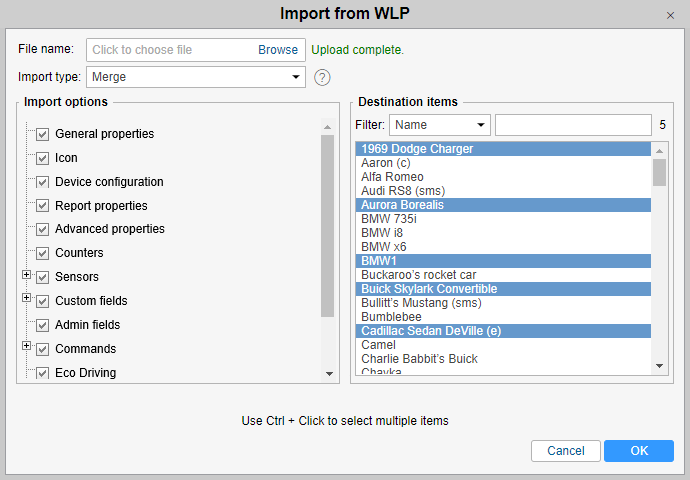Select Bumblebee in destination items

[391, 317]
